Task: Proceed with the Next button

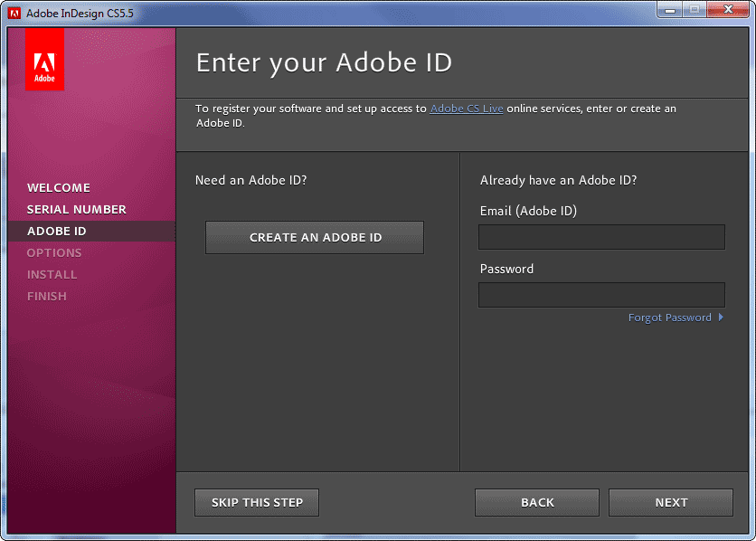Action: [671, 502]
